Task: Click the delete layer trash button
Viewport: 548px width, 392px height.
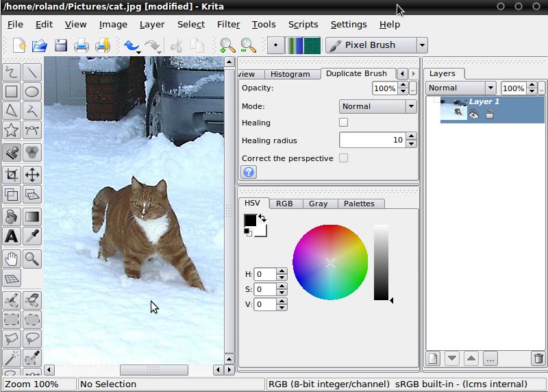Action: [x=538, y=358]
